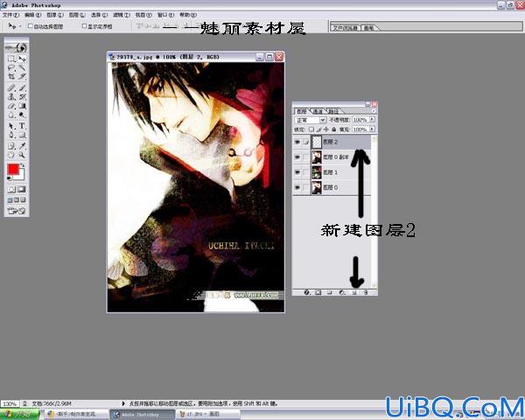Select the Notes tool
Viewport: 525px width, 420px height.
pyautogui.click(x=11, y=146)
